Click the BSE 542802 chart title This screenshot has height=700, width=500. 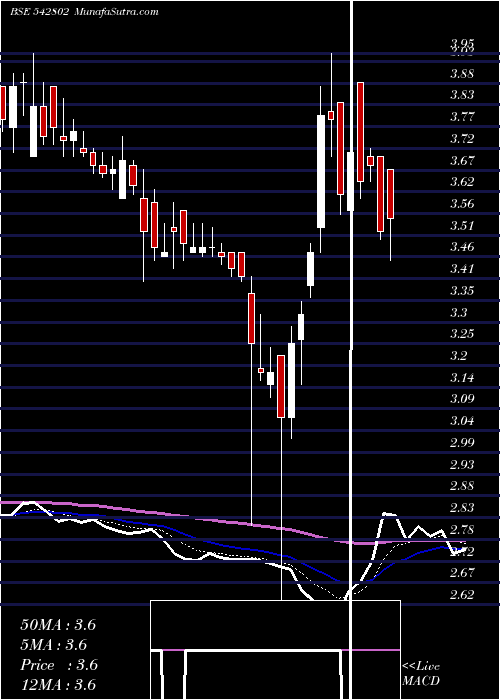[x=39, y=12]
